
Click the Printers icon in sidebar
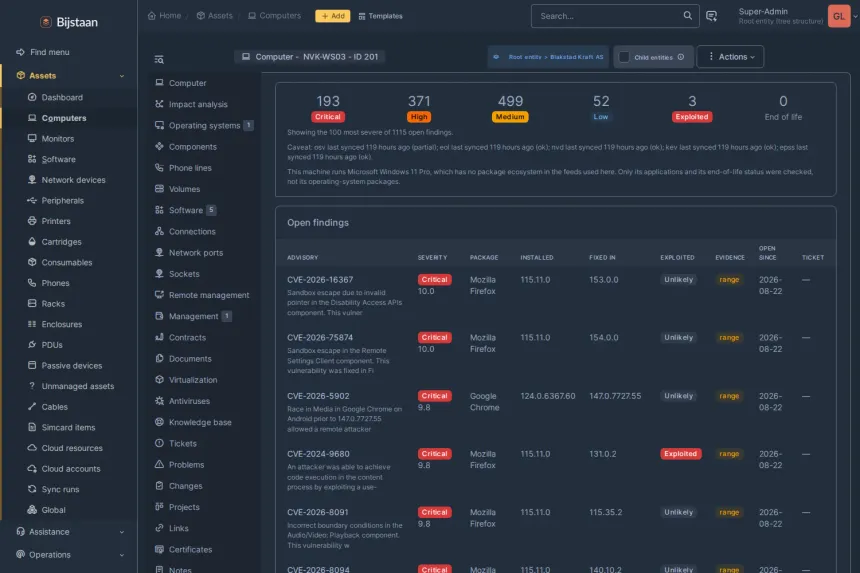click(32, 221)
